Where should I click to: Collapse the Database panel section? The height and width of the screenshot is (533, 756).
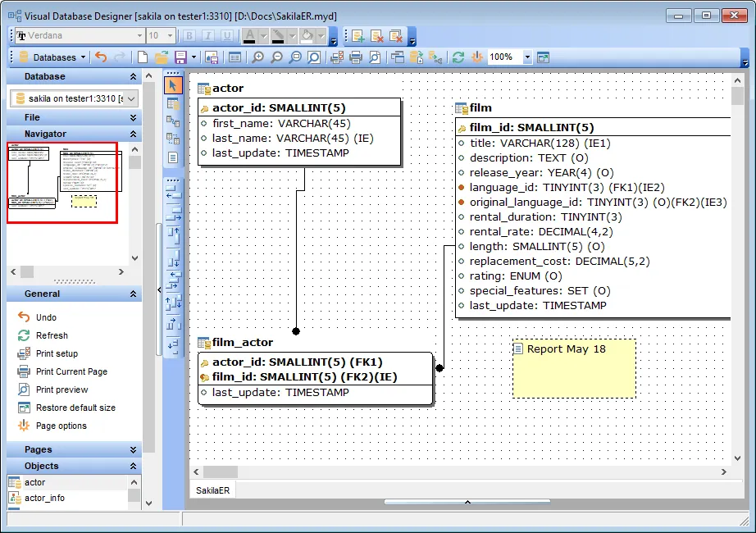[133, 77]
